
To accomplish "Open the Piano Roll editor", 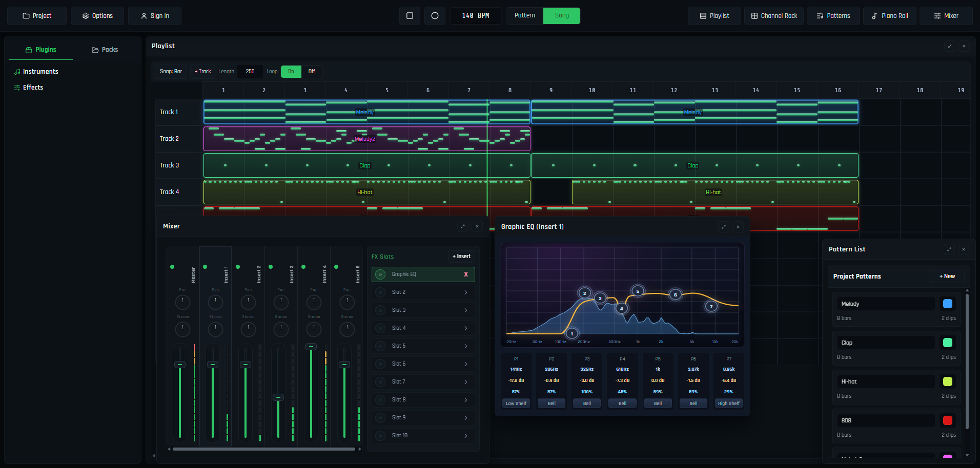I will 890,16.
